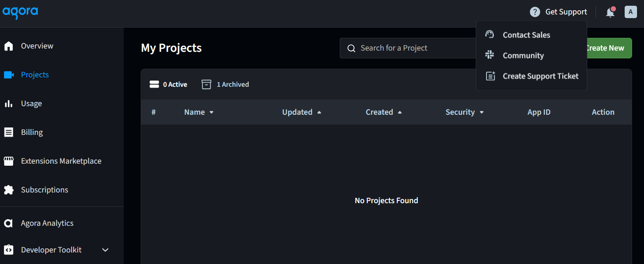Click the Billing receipt icon
The height and width of the screenshot is (264, 644).
point(9,132)
